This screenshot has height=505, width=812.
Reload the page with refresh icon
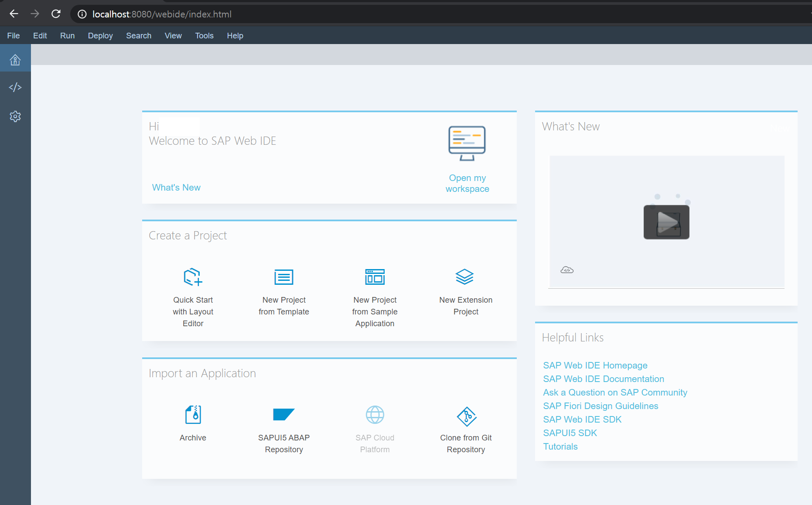pos(56,14)
